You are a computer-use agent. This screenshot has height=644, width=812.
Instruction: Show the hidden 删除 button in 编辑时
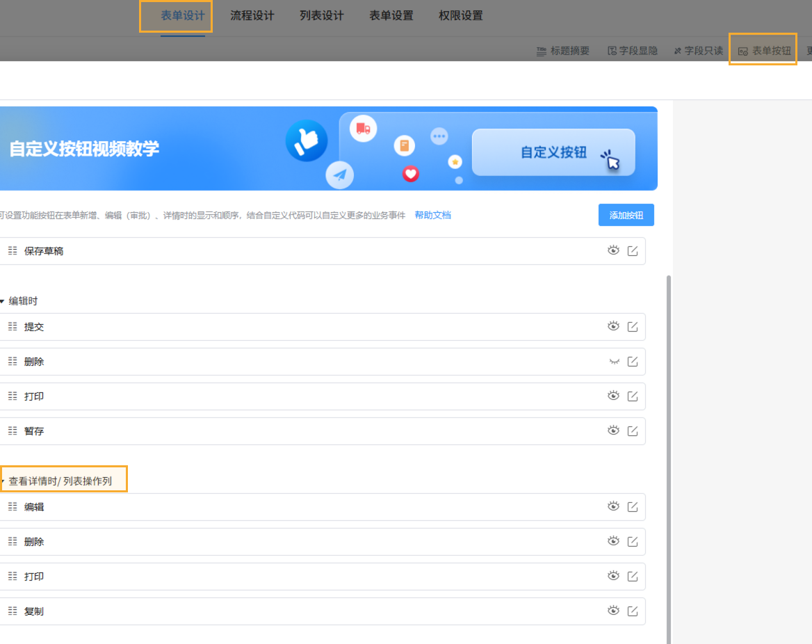[614, 362]
